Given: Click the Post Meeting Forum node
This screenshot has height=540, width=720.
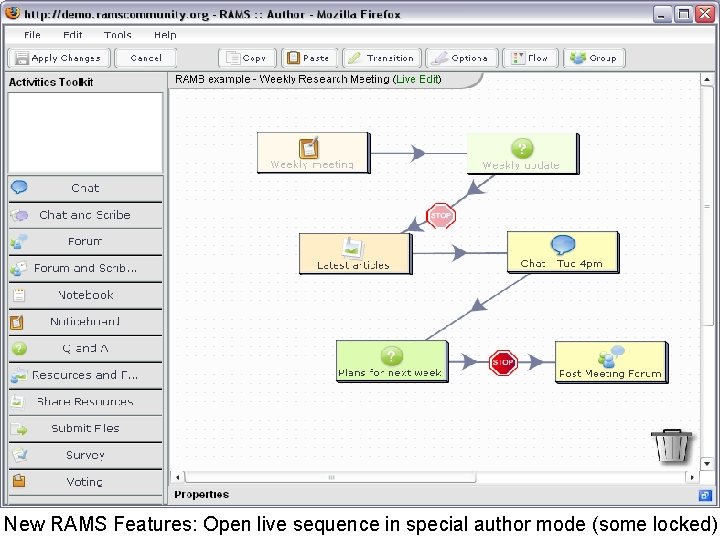Looking at the screenshot, I should 612,362.
